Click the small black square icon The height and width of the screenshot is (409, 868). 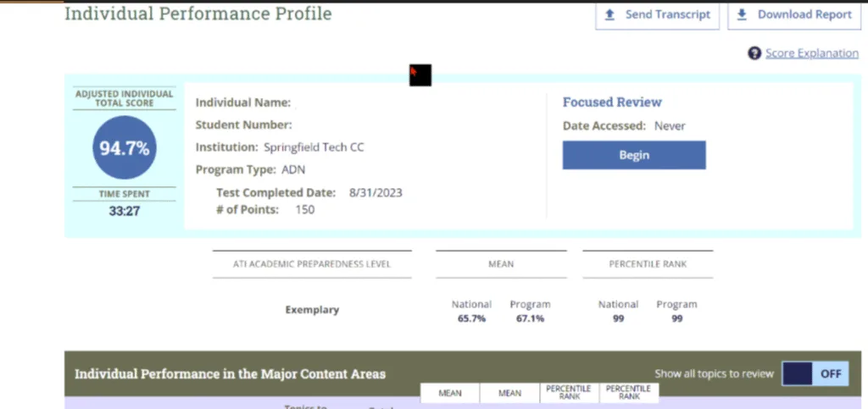[420, 75]
